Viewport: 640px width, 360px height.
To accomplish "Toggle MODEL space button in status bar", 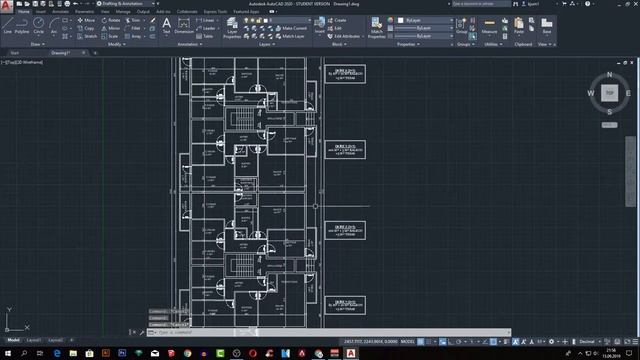I will (x=407, y=342).
